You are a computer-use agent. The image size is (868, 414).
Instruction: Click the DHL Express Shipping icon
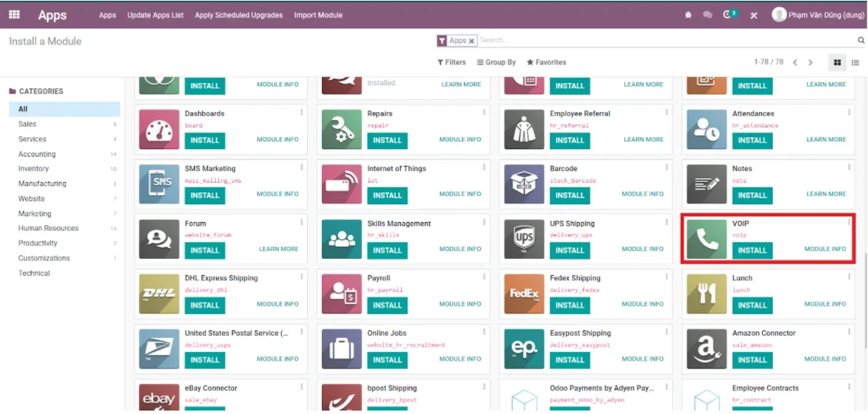point(159,294)
